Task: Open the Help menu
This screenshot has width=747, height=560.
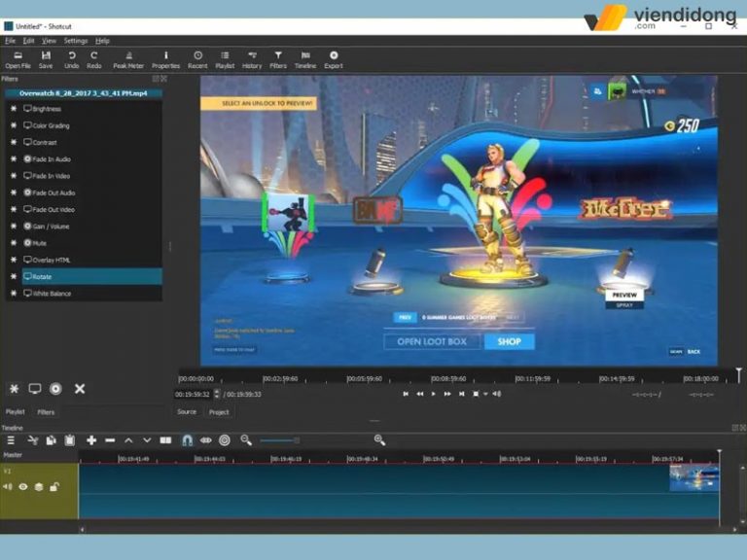Action: coord(102,41)
